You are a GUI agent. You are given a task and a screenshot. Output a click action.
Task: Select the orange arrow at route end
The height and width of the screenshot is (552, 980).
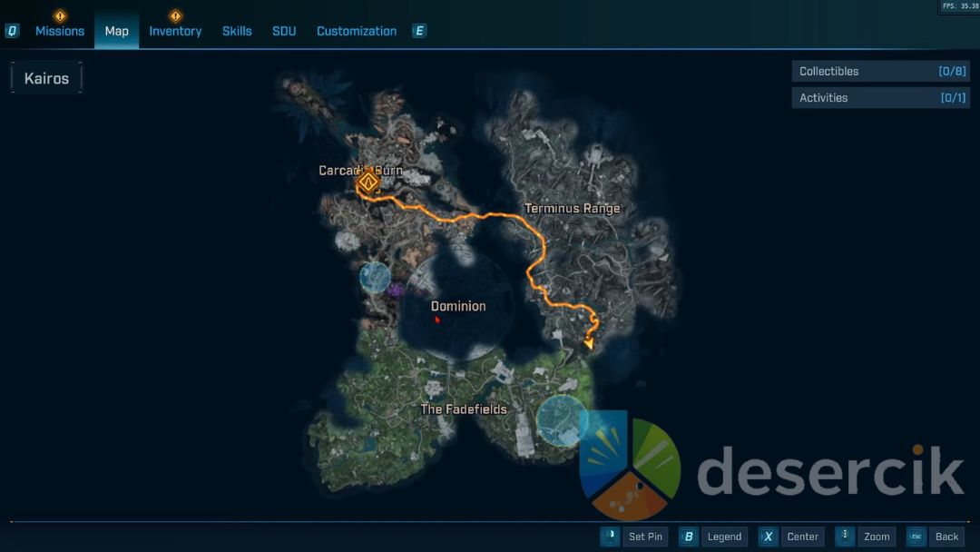589,342
